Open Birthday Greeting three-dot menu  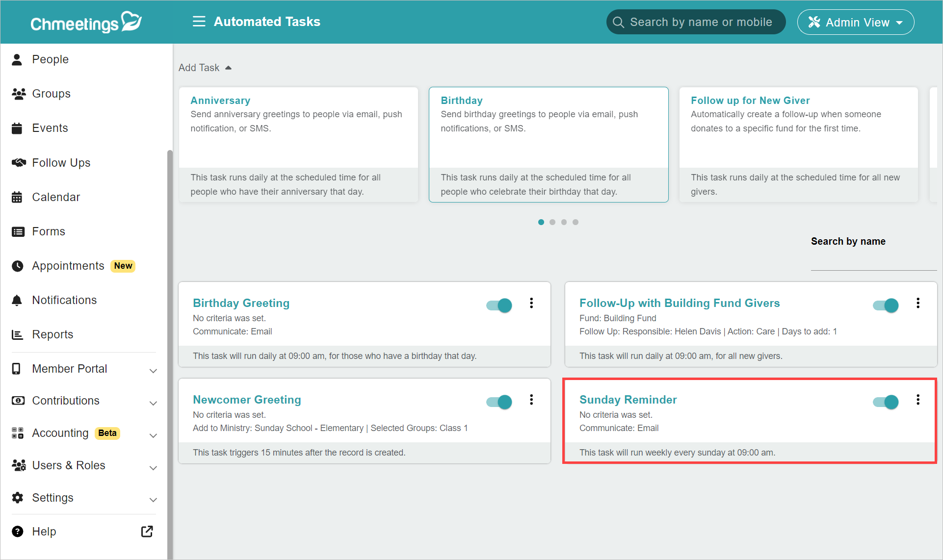tap(531, 303)
